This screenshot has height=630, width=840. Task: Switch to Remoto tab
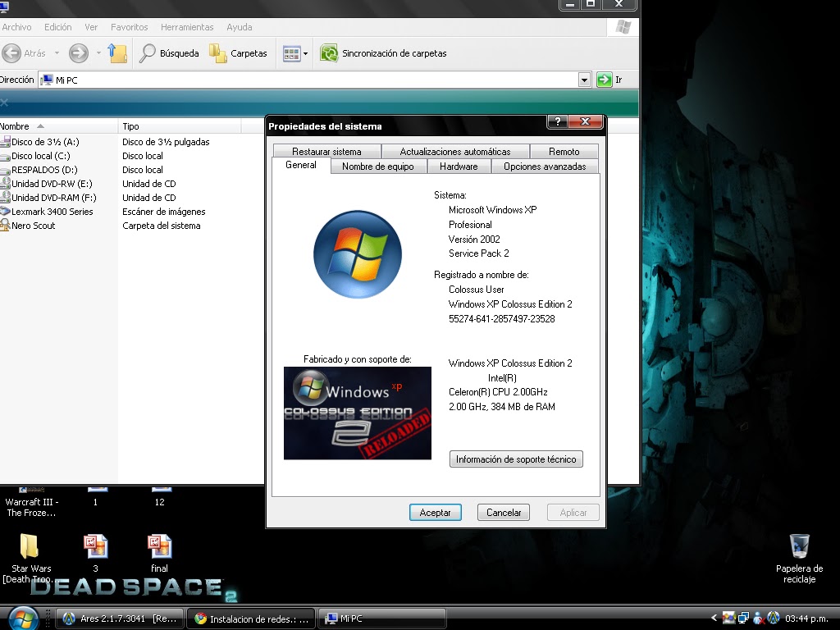[564, 152]
